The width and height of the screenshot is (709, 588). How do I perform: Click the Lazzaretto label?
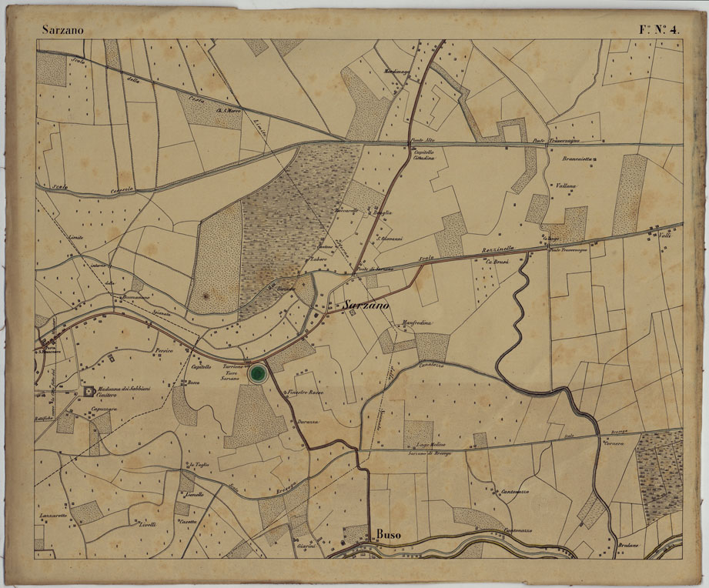point(52,515)
